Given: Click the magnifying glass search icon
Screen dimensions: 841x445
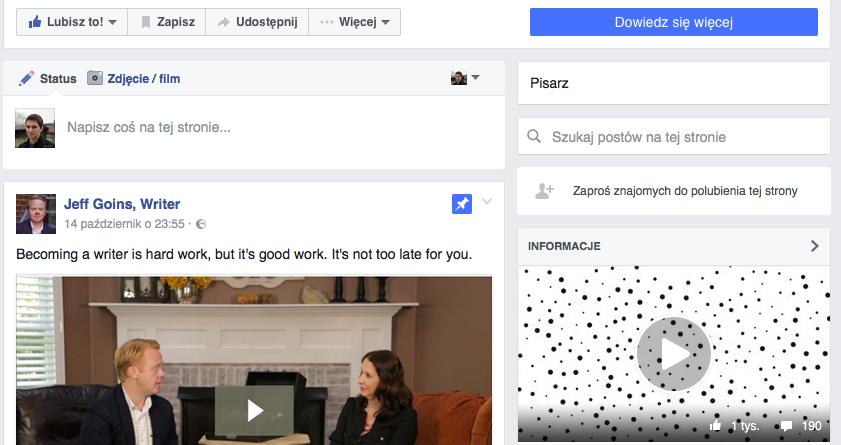Looking at the screenshot, I should point(534,136).
